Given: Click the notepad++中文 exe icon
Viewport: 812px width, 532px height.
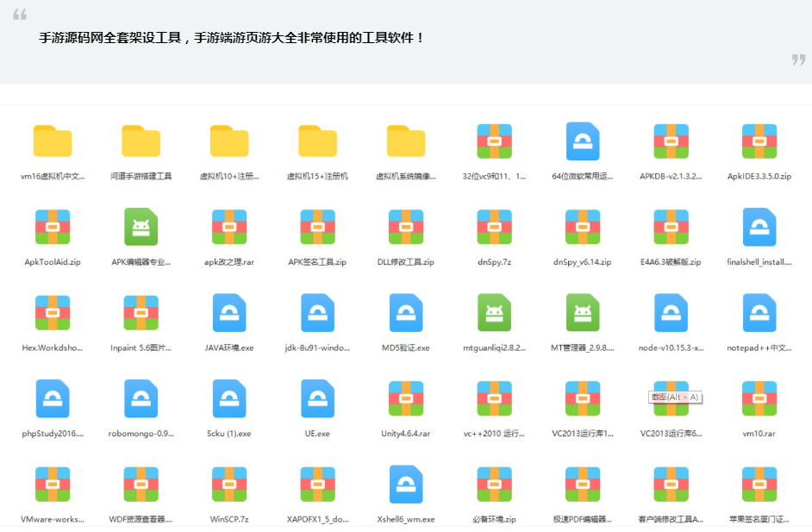Looking at the screenshot, I should pyautogui.click(x=759, y=313).
